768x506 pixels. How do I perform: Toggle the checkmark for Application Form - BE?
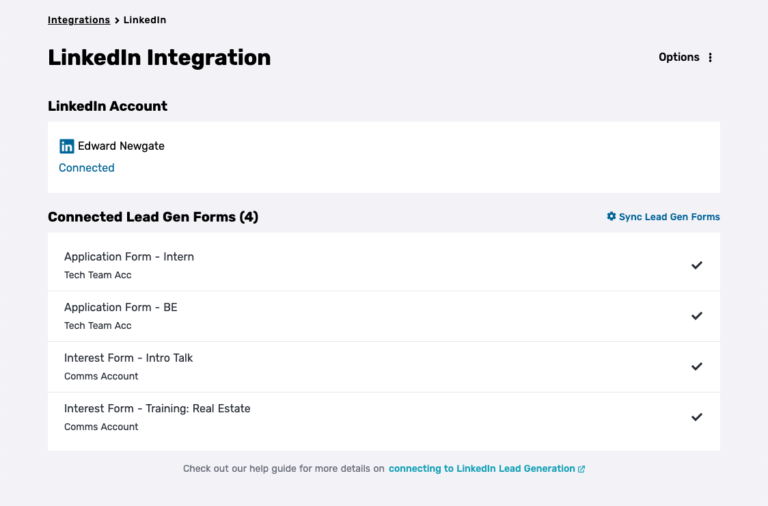[696, 315]
